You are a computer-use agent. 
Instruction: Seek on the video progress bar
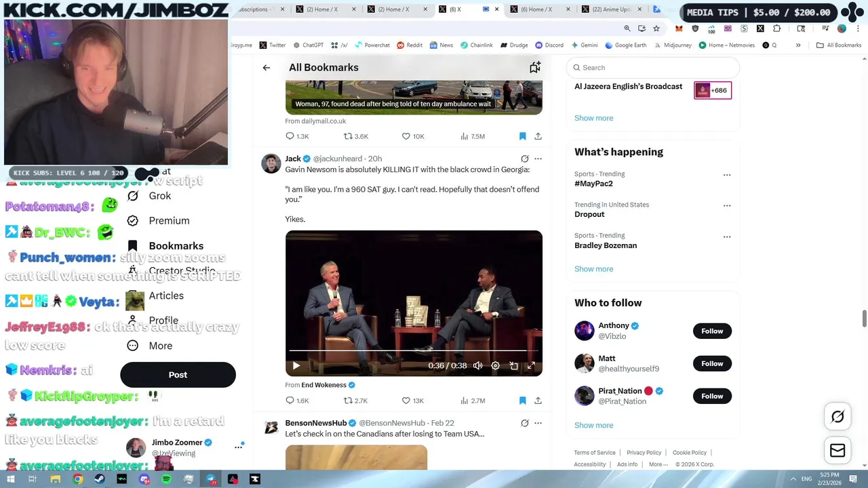click(414, 350)
